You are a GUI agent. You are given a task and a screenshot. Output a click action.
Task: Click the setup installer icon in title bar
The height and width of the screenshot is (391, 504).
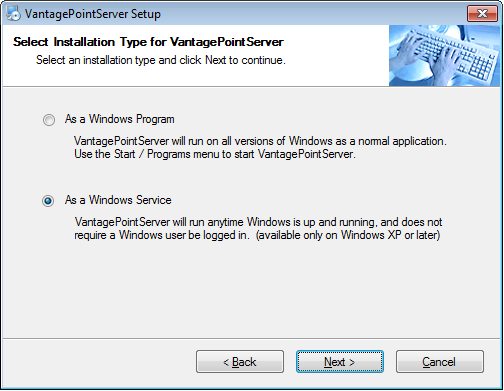coord(13,14)
